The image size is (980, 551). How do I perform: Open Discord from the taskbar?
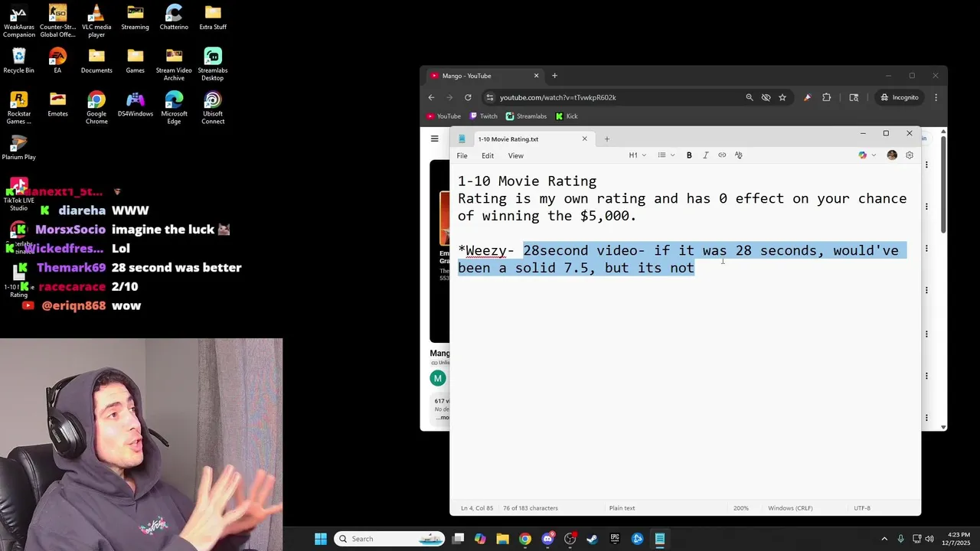(x=547, y=539)
